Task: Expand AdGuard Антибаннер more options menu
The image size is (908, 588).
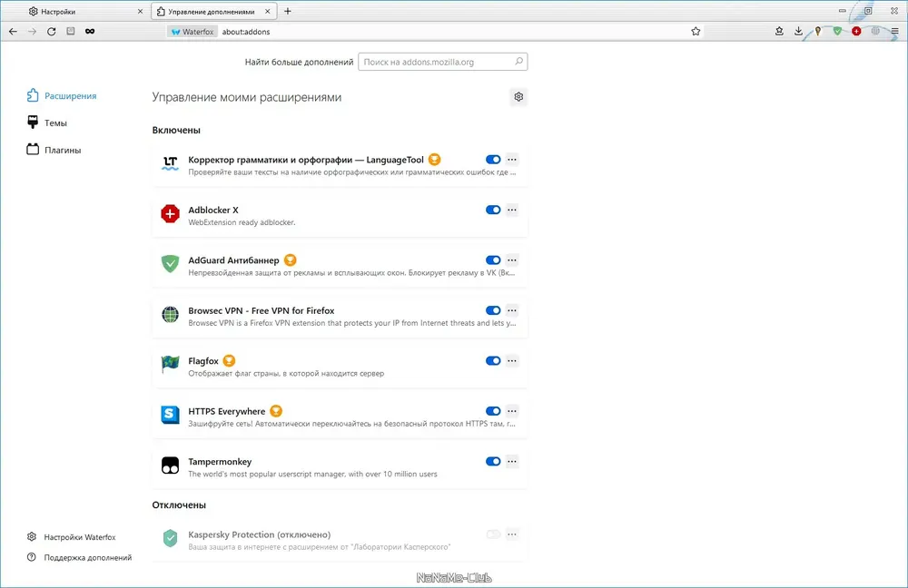Action: click(x=512, y=260)
